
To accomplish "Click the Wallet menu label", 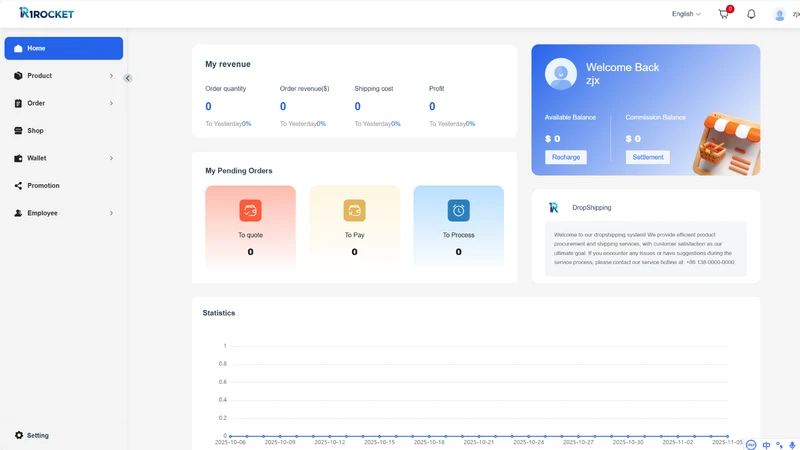I will click(x=37, y=158).
